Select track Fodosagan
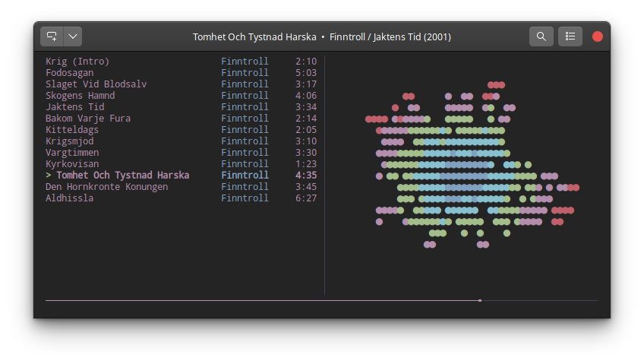Viewport: 644px width, 364px height. point(69,73)
